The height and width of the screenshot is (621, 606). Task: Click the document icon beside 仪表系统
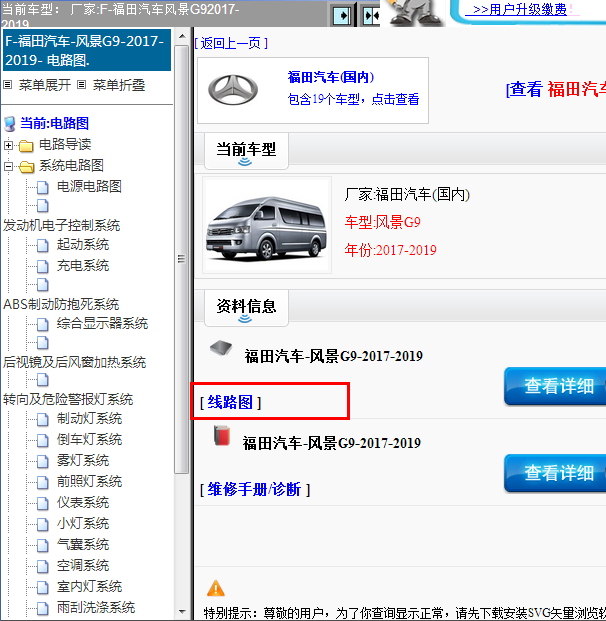(x=43, y=504)
